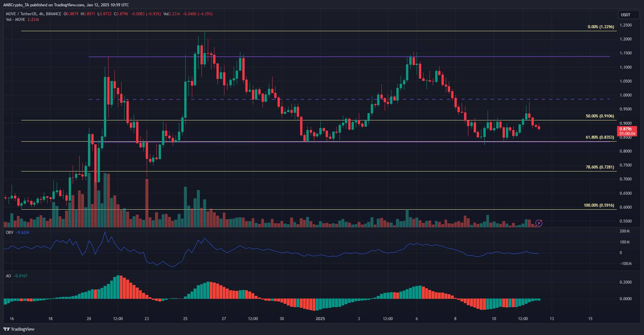The height and width of the screenshot is (335, 644).
Task: Open the TradingView logo at bottom left
Action: click(x=19, y=329)
